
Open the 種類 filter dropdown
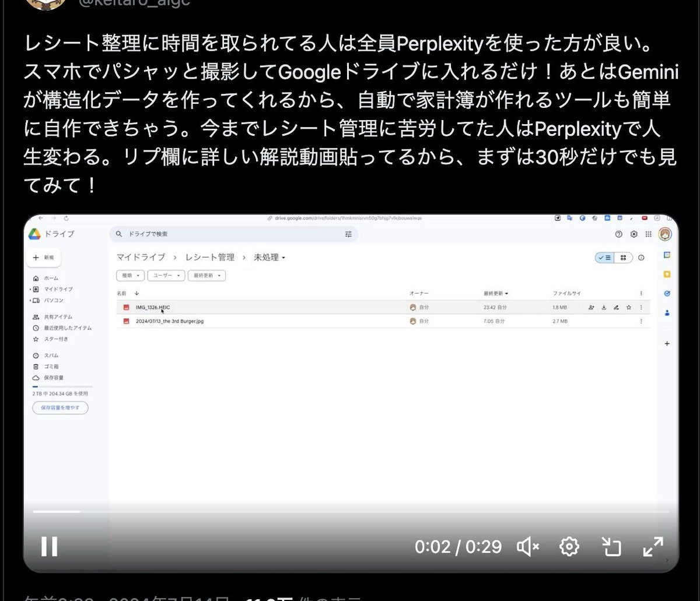[130, 275]
